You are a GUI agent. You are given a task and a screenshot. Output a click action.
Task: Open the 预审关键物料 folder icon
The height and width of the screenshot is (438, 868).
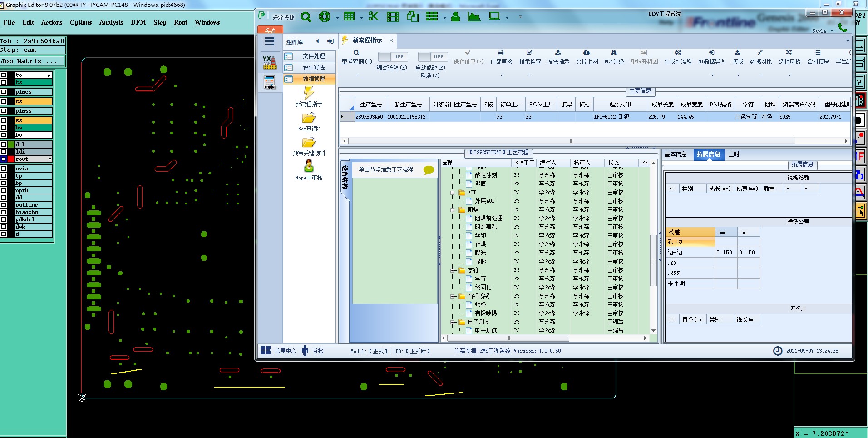[309, 143]
